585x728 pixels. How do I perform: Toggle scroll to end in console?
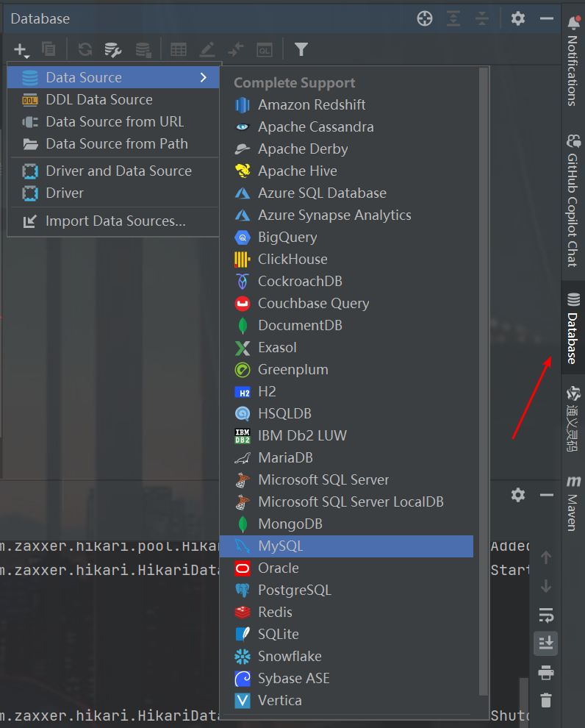click(x=546, y=643)
